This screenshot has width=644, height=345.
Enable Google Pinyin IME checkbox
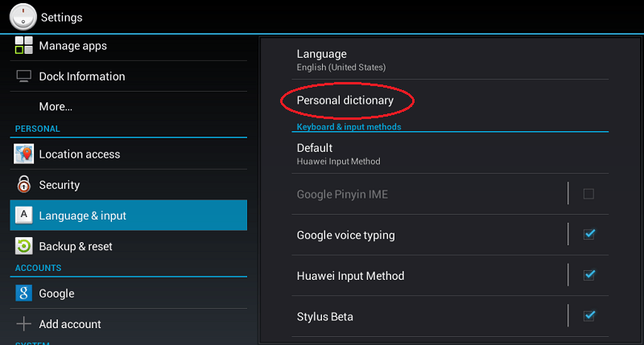coord(588,194)
